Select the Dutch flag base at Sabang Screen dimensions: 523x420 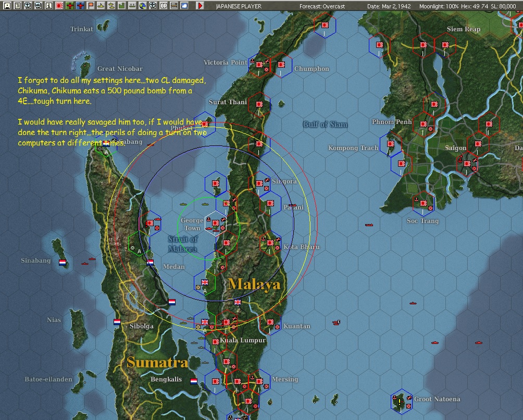tap(106, 143)
